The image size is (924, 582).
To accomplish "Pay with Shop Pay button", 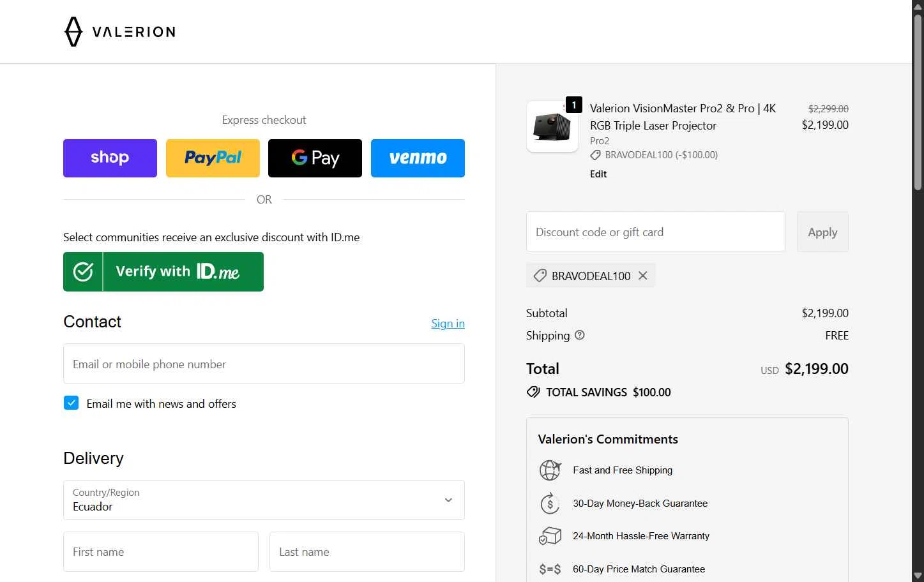I will tap(110, 158).
